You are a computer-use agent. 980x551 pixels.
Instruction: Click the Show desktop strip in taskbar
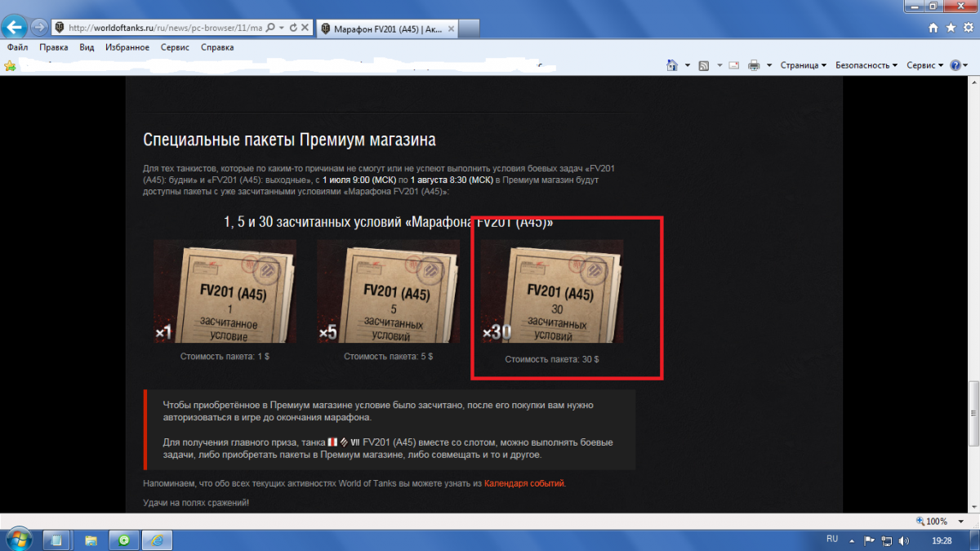[974, 540]
